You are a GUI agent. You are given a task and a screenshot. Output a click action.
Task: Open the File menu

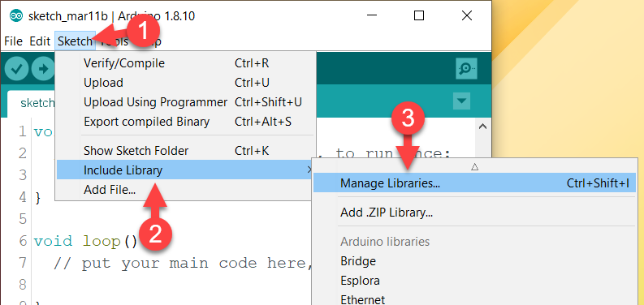(13, 41)
